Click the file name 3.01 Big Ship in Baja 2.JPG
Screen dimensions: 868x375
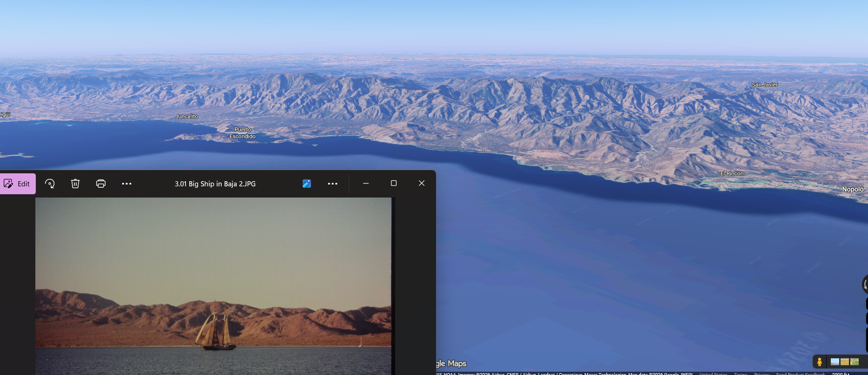pos(215,184)
